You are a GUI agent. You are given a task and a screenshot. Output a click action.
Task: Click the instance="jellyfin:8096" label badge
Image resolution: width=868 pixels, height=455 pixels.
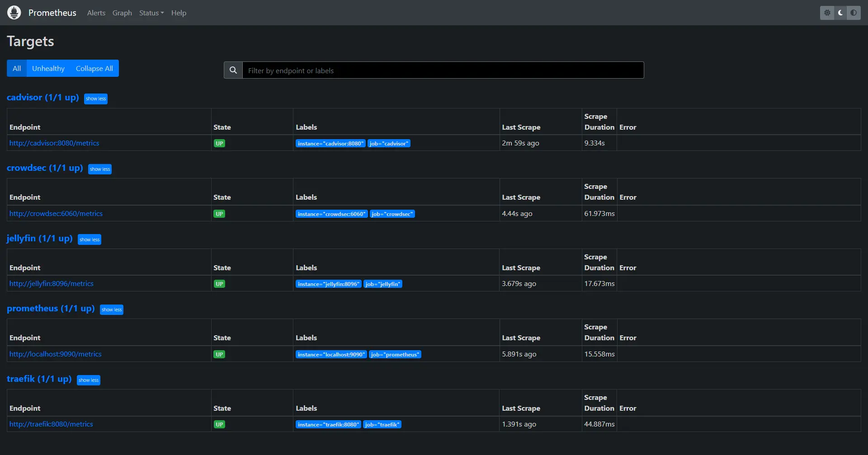coord(329,284)
